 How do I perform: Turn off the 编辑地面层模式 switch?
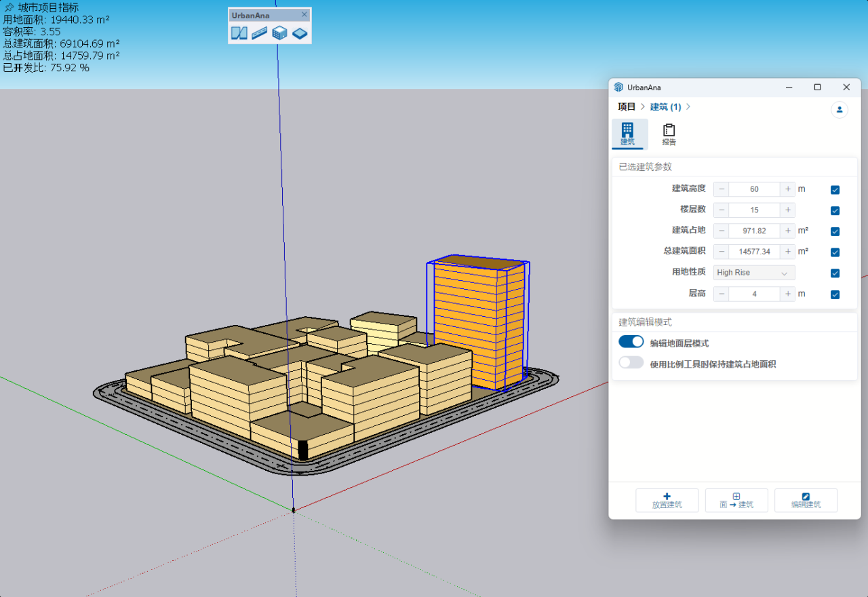[x=631, y=342]
